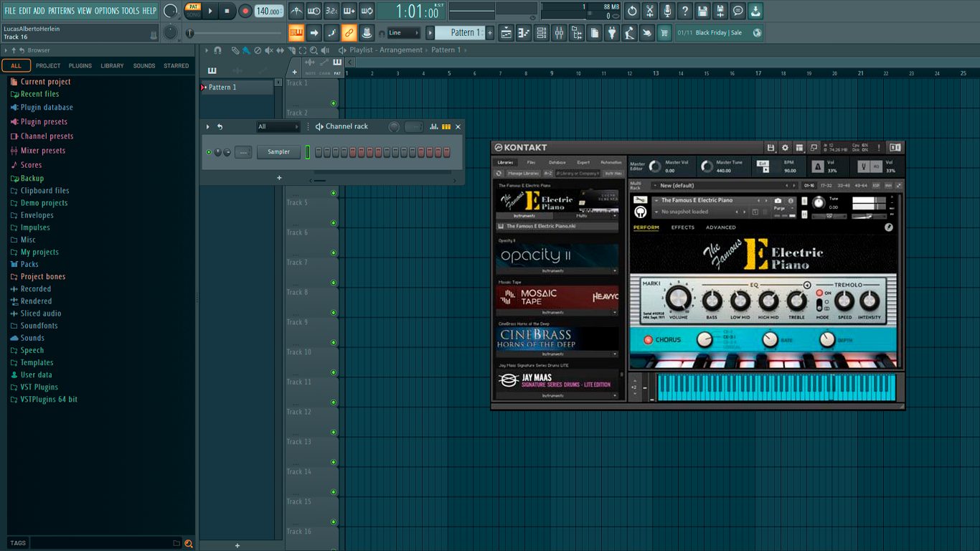Click the browser search magnifier icon
The width and height of the screenshot is (980, 551).
point(189,544)
